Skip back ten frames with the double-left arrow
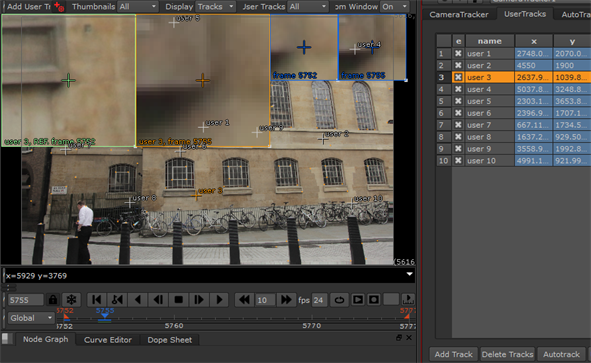 click(x=244, y=300)
